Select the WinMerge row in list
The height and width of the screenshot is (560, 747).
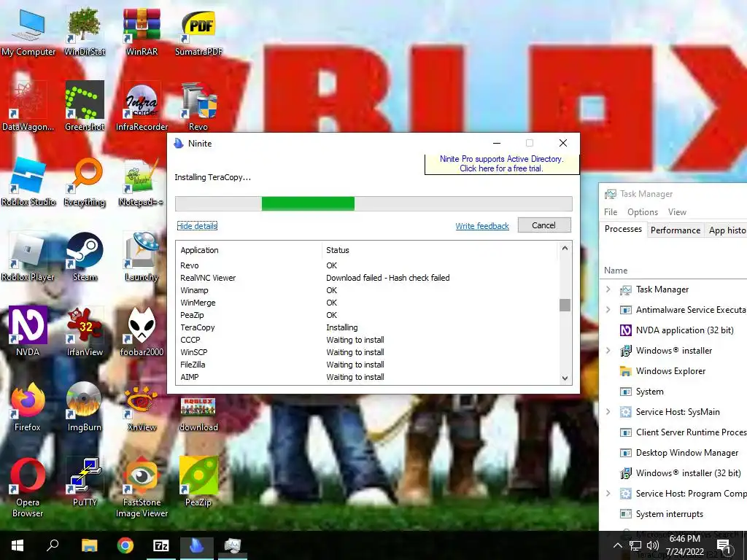pyautogui.click(x=368, y=303)
